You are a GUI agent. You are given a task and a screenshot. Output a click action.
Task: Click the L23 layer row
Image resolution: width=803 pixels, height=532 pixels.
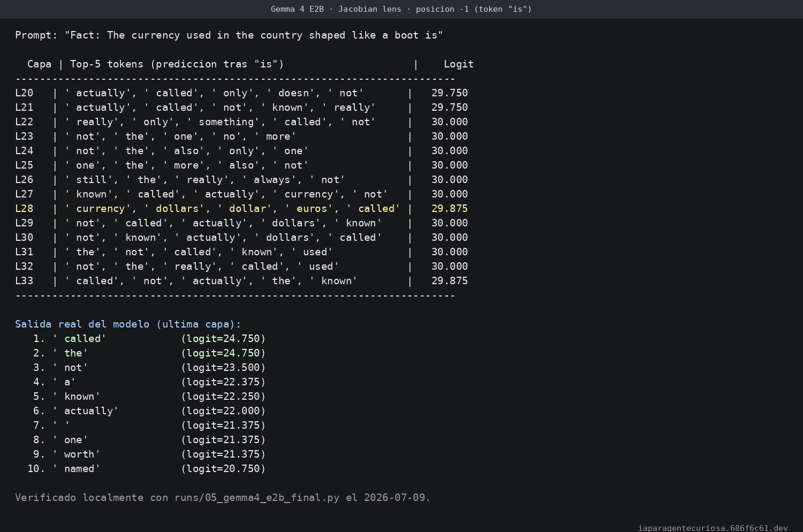point(241,136)
